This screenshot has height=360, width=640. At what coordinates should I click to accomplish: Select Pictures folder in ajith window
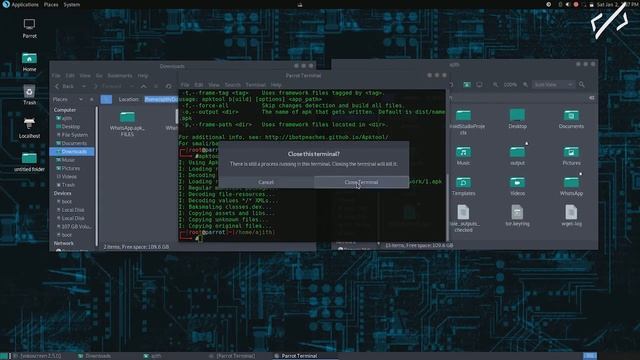[571, 156]
